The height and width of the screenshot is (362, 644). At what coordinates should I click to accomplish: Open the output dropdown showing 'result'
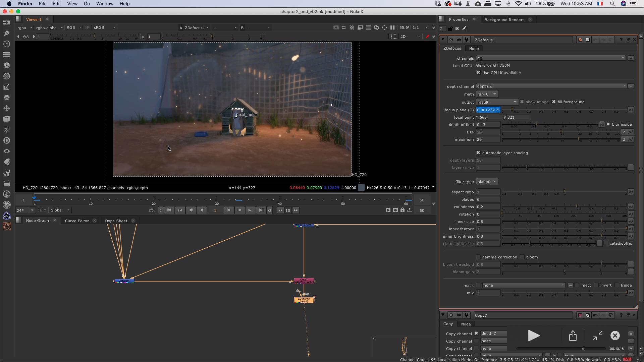[x=496, y=102]
